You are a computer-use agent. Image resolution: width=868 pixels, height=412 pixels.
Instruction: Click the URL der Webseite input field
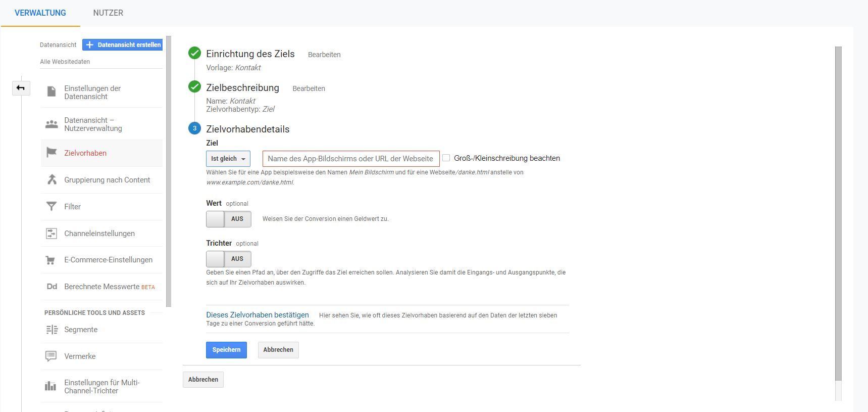[x=351, y=159]
